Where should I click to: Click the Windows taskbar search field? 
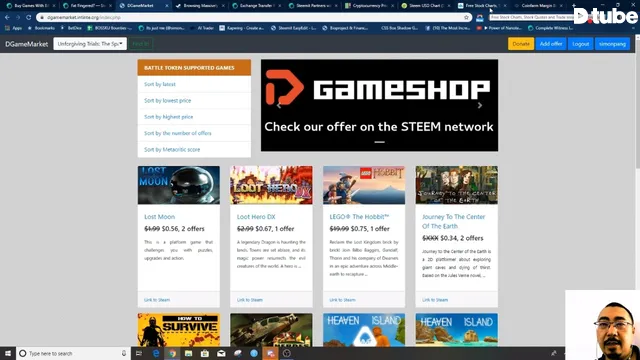coord(73,353)
